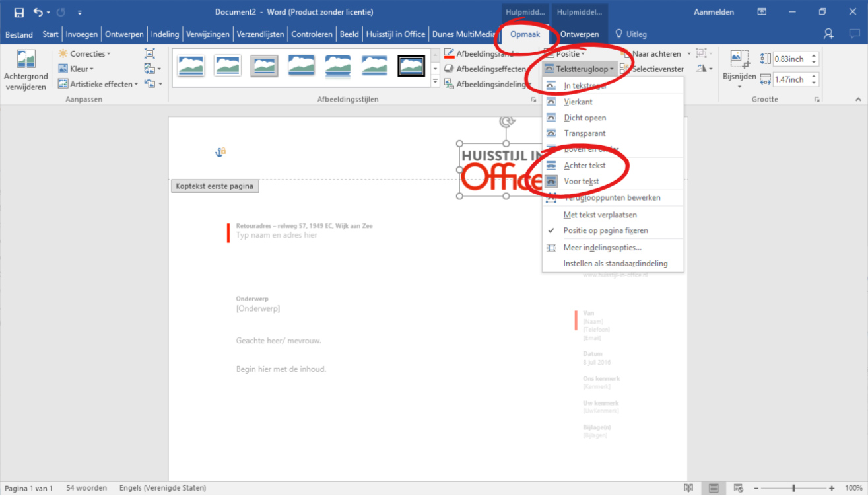Image resolution: width=868 pixels, height=496 pixels.
Task: Open Afbeeldingsindeling layout options
Action: pyautogui.click(x=488, y=84)
